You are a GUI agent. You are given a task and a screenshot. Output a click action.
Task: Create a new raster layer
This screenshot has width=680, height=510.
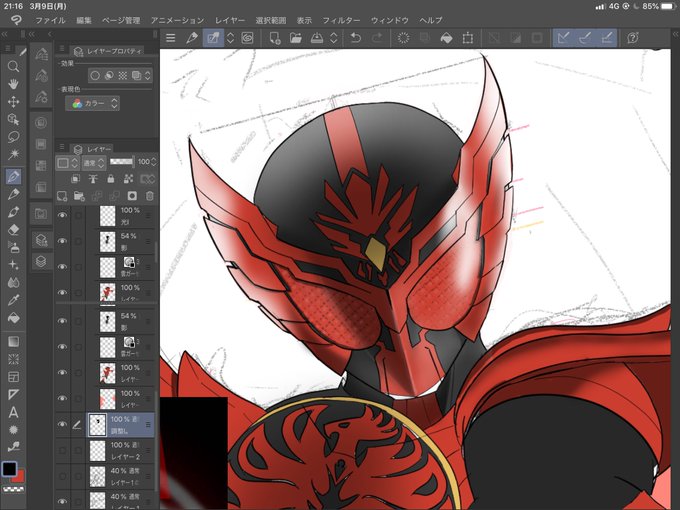(x=62, y=196)
